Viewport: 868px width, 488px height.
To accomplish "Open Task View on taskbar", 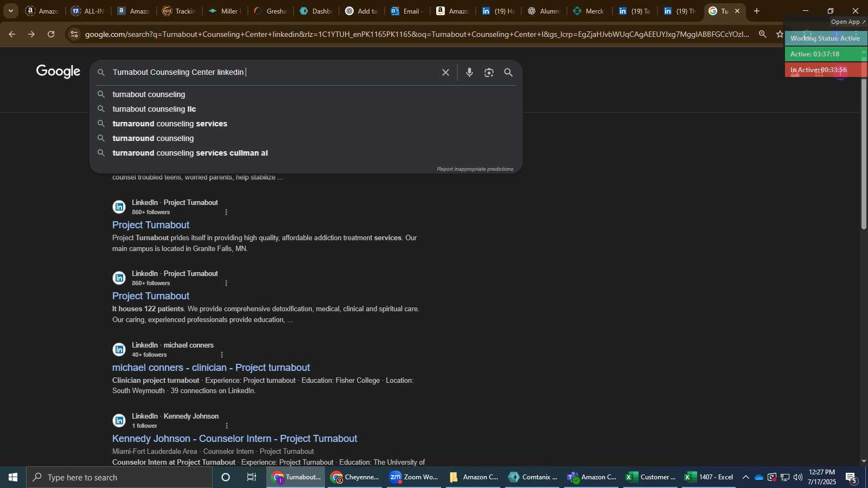I will (251, 477).
